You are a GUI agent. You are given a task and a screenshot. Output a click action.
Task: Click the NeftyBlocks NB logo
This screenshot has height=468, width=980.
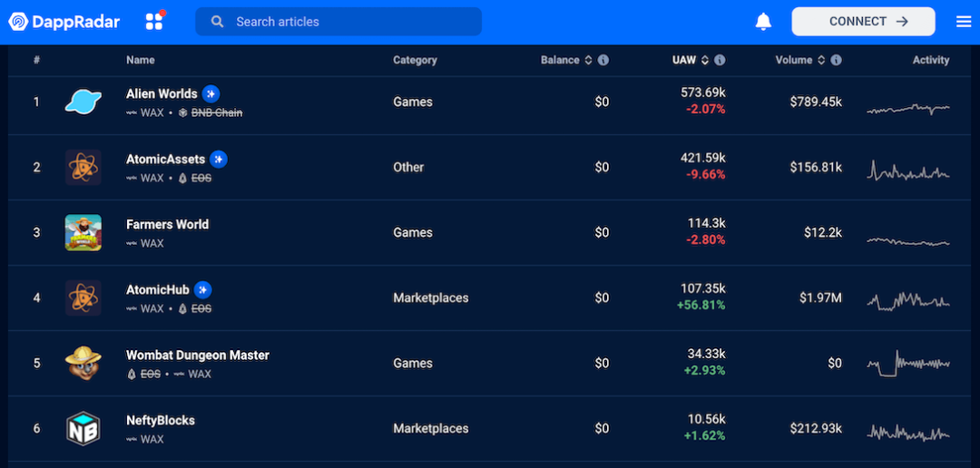[83, 428]
